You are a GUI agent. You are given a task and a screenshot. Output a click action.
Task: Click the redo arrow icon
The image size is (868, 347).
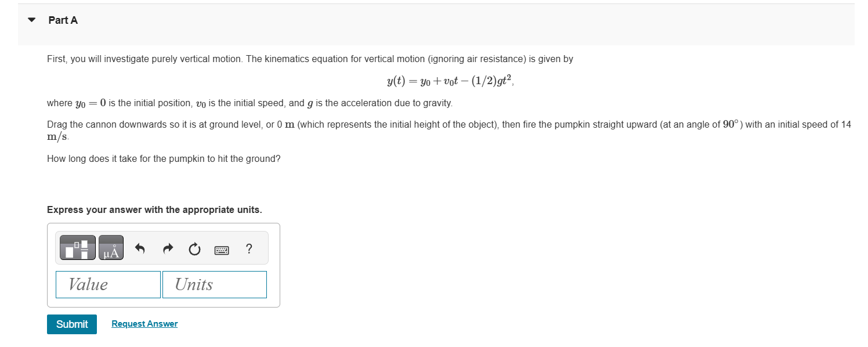tap(167, 248)
